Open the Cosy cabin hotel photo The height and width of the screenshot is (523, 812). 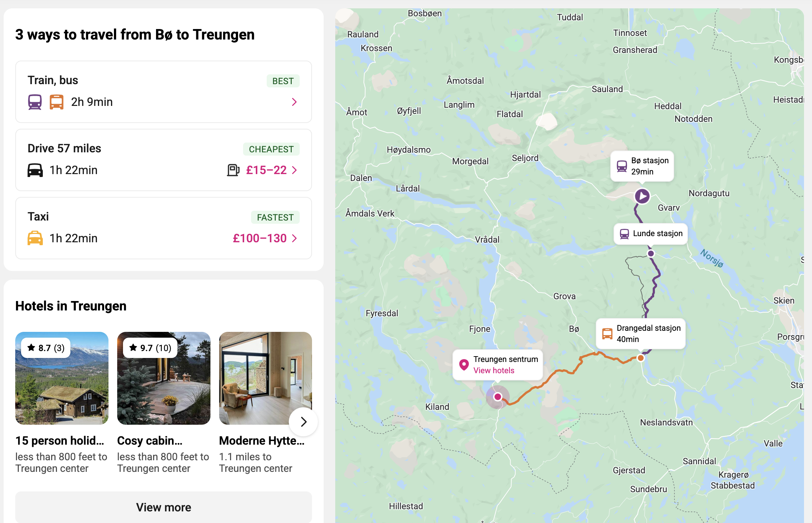coord(164,378)
